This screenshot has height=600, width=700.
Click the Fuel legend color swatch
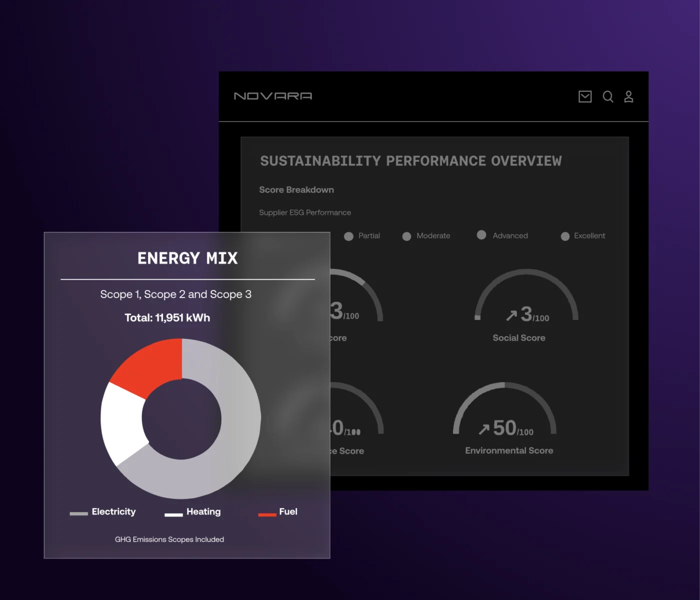pos(267,514)
